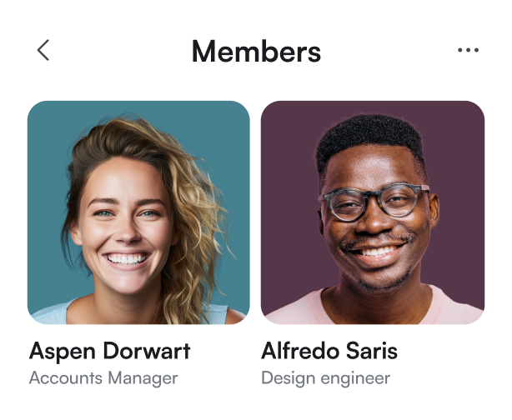
Task: Click the Accounts Manager role text
Action: [x=103, y=378]
